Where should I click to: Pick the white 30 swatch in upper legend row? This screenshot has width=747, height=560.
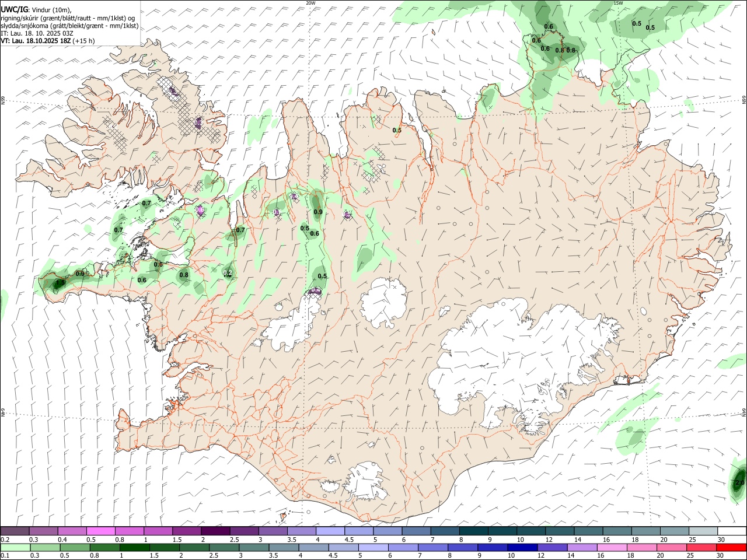pyautogui.click(x=731, y=531)
